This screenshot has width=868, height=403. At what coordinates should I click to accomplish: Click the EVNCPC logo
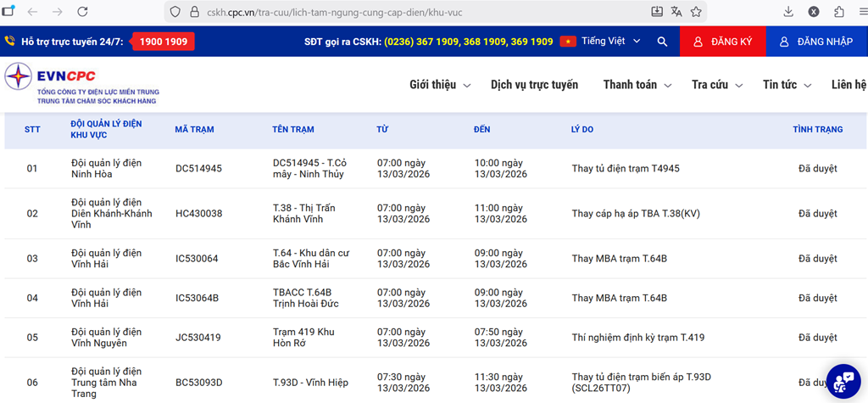81,85
